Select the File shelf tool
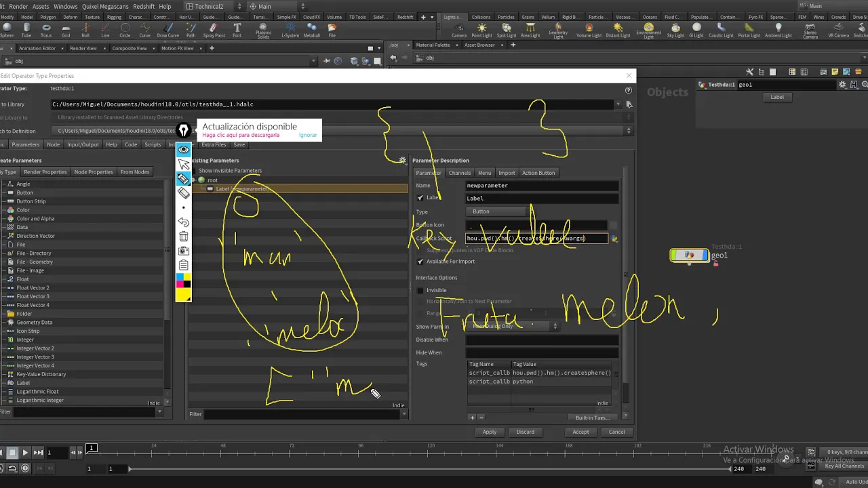This screenshot has width=868, height=488. click(x=332, y=30)
